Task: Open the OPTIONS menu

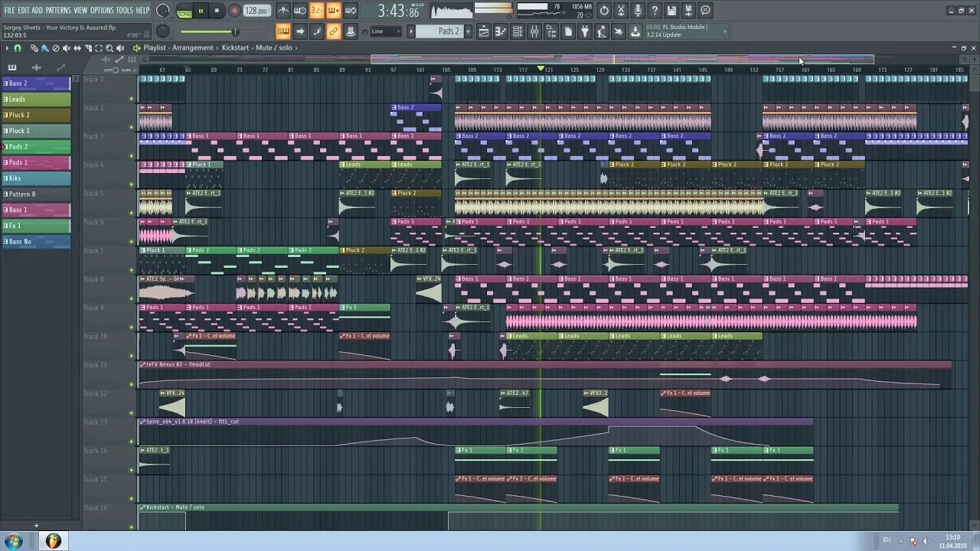Action: (102, 10)
